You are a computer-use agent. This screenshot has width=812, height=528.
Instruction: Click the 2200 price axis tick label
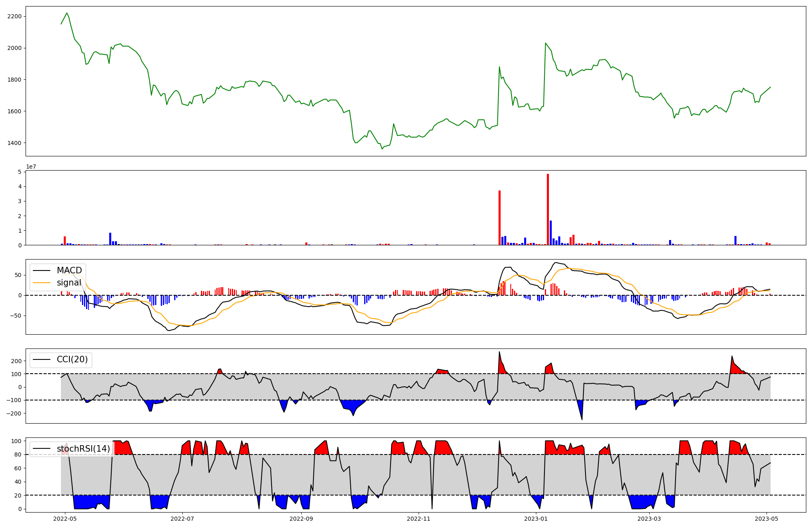tap(14, 16)
